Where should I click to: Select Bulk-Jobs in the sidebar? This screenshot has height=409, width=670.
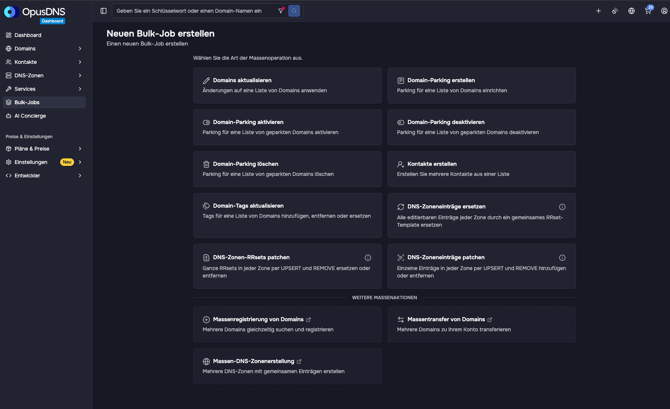[44, 102]
